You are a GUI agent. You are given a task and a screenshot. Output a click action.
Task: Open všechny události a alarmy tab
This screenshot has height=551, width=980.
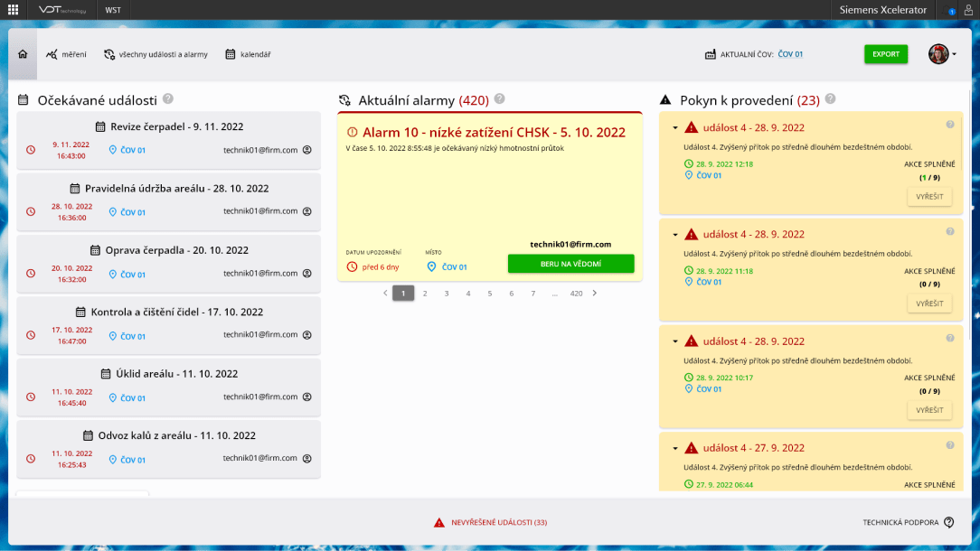click(155, 54)
